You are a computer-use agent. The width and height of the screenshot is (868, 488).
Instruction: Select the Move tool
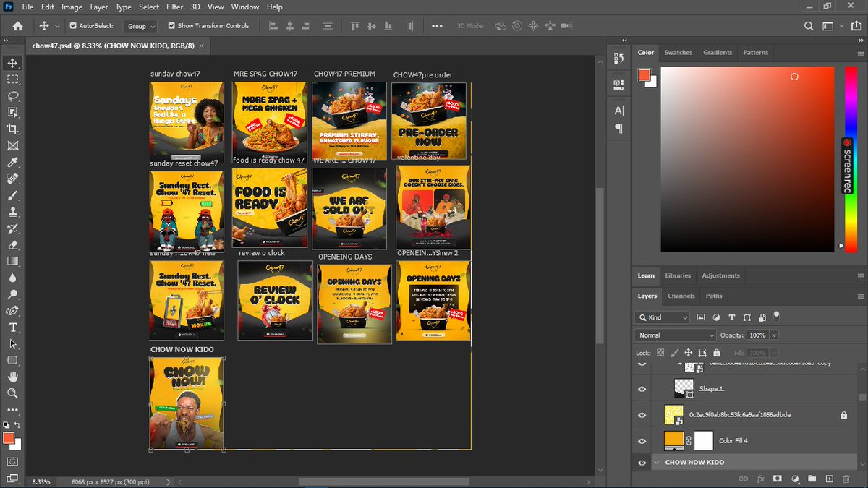(x=13, y=63)
